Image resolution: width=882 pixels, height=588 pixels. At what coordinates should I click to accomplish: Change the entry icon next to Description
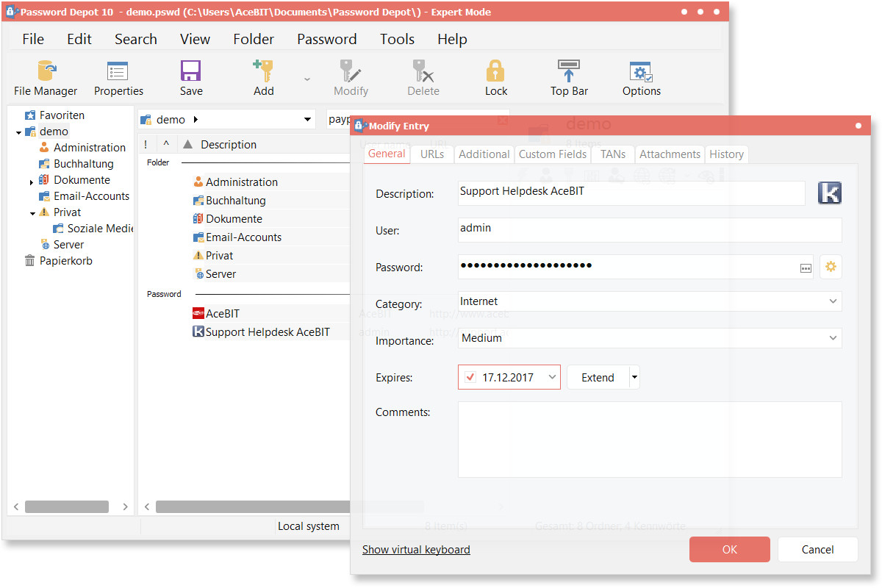pyautogui.click(x=830, y=193)
